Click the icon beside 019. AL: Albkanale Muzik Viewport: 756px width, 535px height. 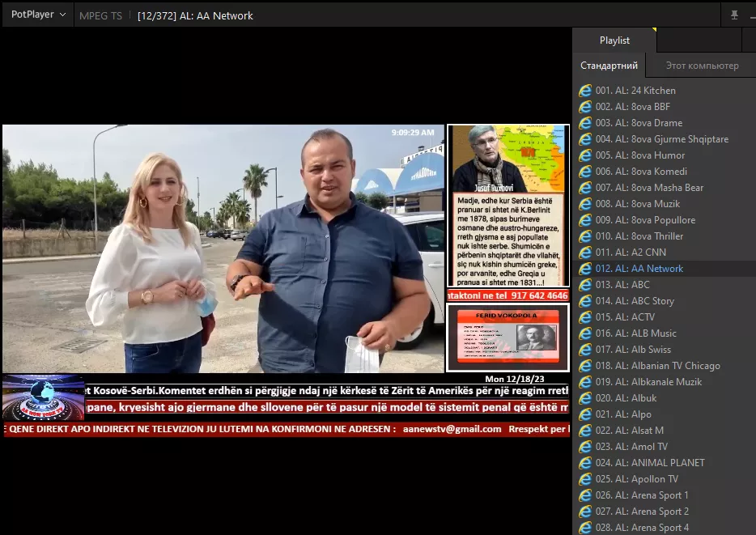coord(585,382)
